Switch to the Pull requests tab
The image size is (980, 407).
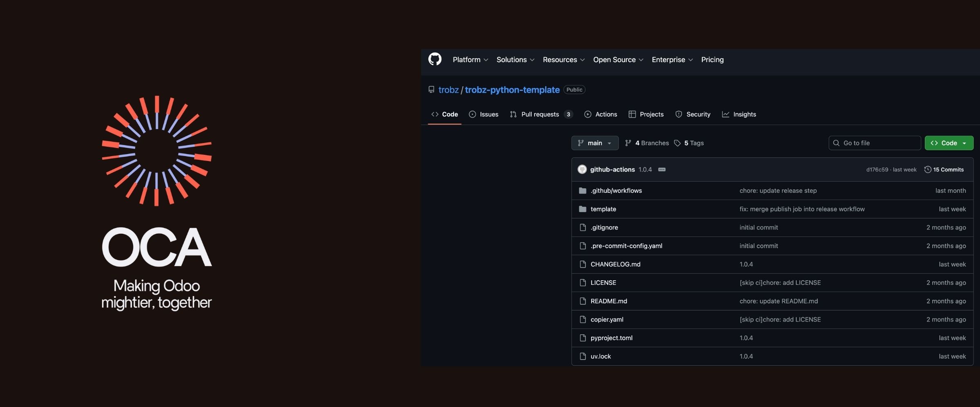tap(541, 114)
